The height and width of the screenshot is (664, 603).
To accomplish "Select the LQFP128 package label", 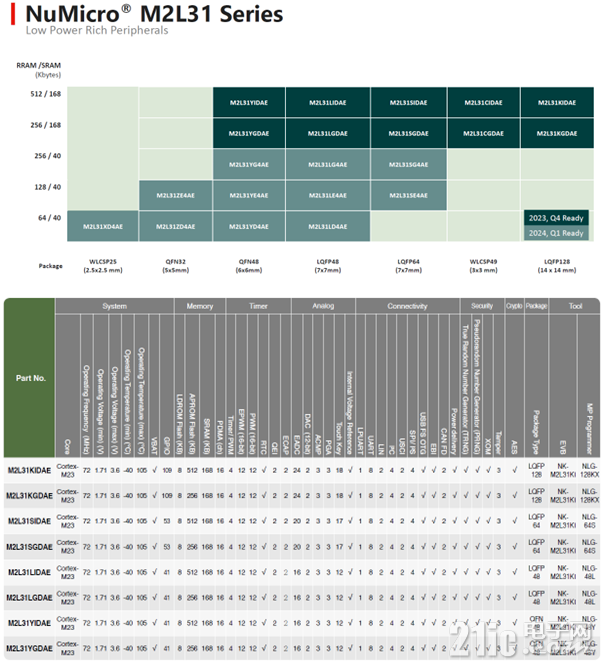I will coord(557,266).
